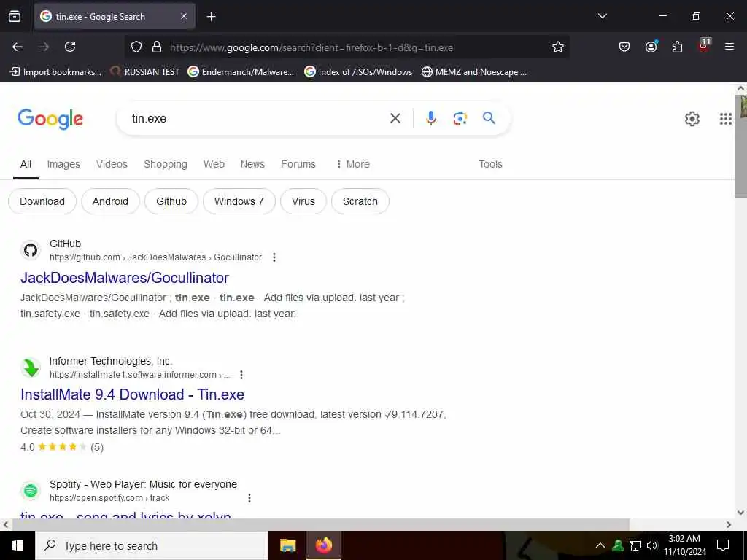747x560 pixels.
Task: Open Firefox account profile icon
Action: pyautogui.click(x=651, y=47)
